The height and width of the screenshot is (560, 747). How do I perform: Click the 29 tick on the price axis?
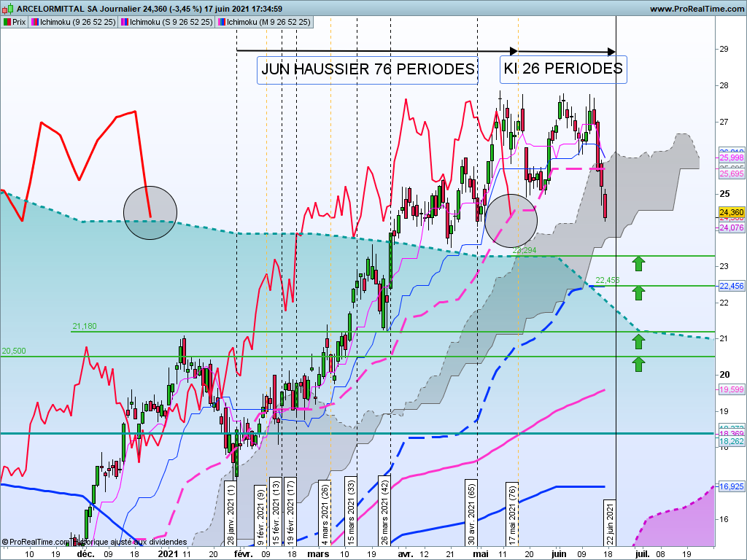click(724, 49)
